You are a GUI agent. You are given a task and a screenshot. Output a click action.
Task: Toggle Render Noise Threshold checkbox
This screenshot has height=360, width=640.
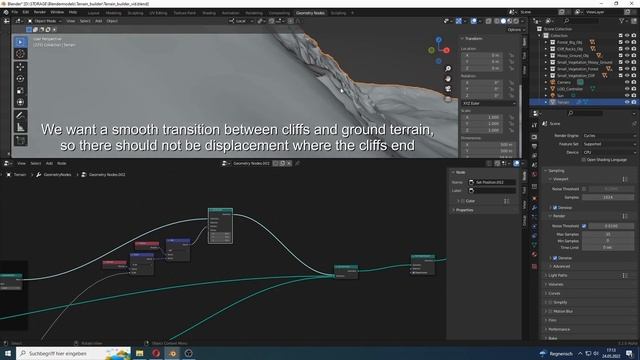pyautogui.click(x=584, y=226)
